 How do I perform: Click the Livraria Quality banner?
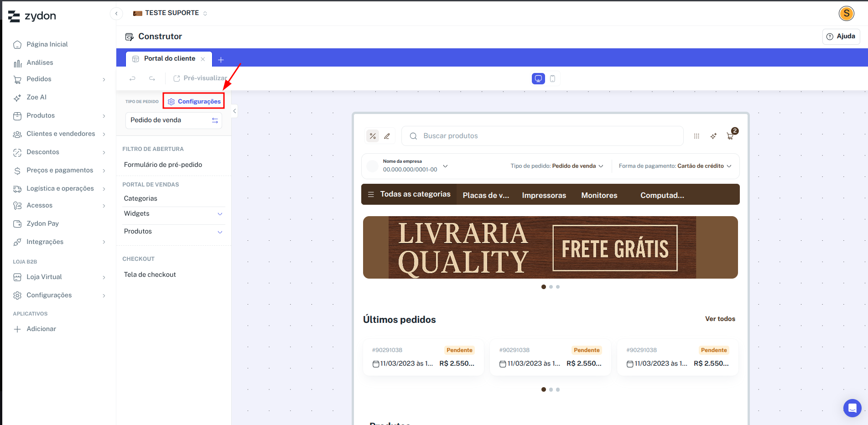point(550,247)
